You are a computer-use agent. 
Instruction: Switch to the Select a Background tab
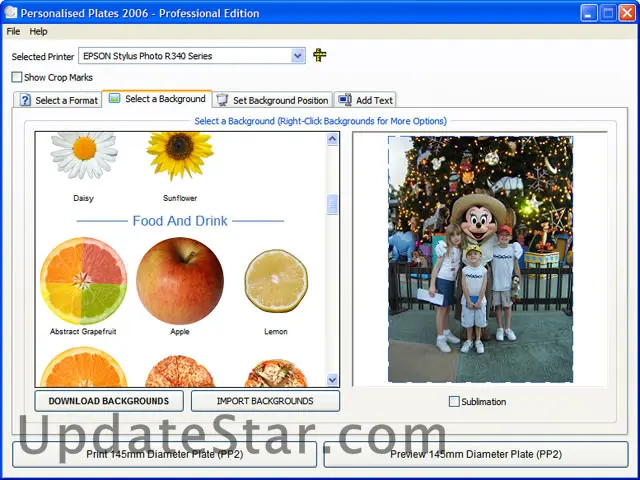coord(157,99)
